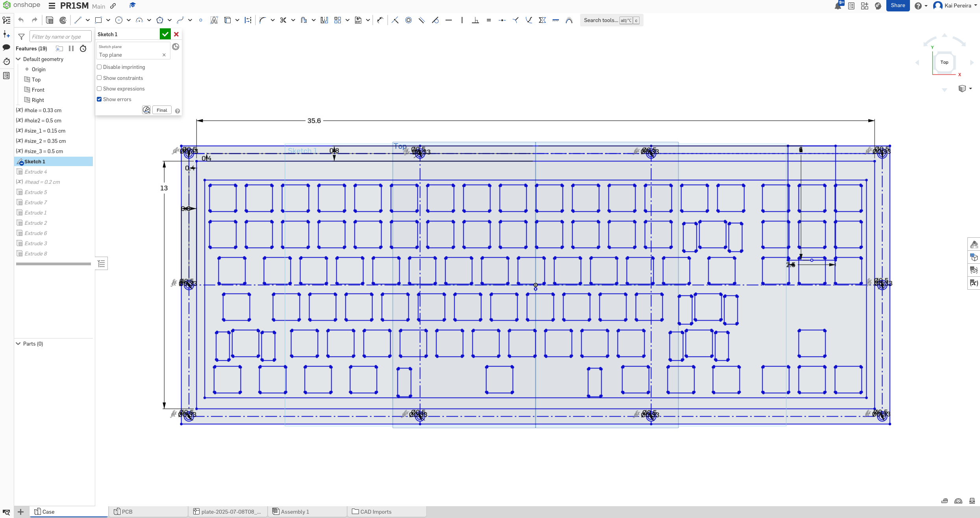The width and height of the screenshot is (980, 518).
Task: Apply the Equal constraint
Action: point(489,20)
